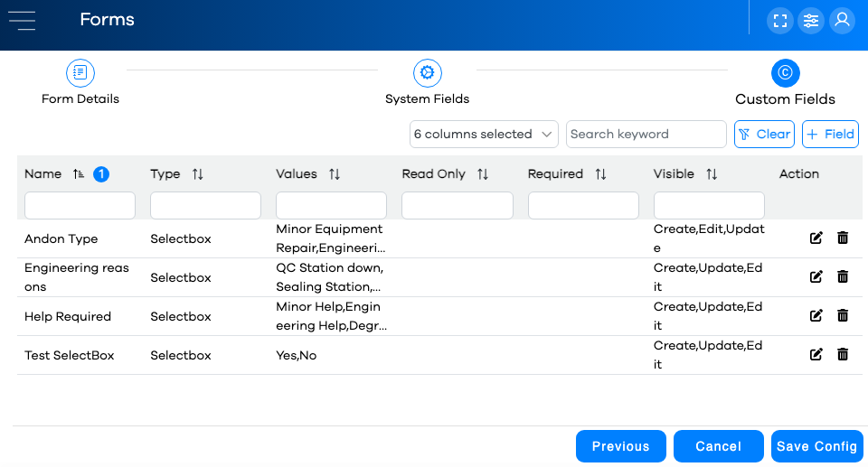The image size is (868, 467).
Task: Sort by Read Only column
Action: coord(483,174)
